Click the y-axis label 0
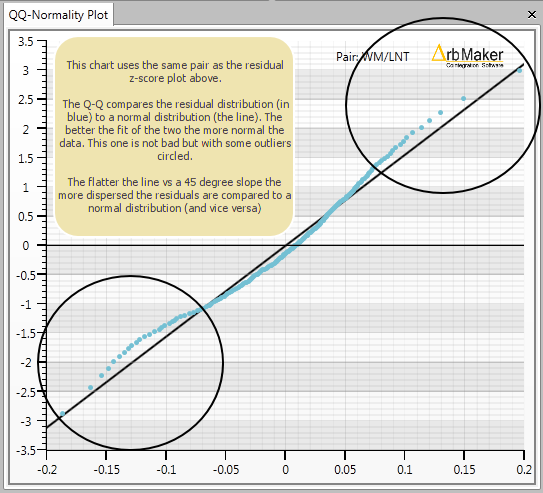This screenshot has height=493, width=543. (x=26, y=246)
